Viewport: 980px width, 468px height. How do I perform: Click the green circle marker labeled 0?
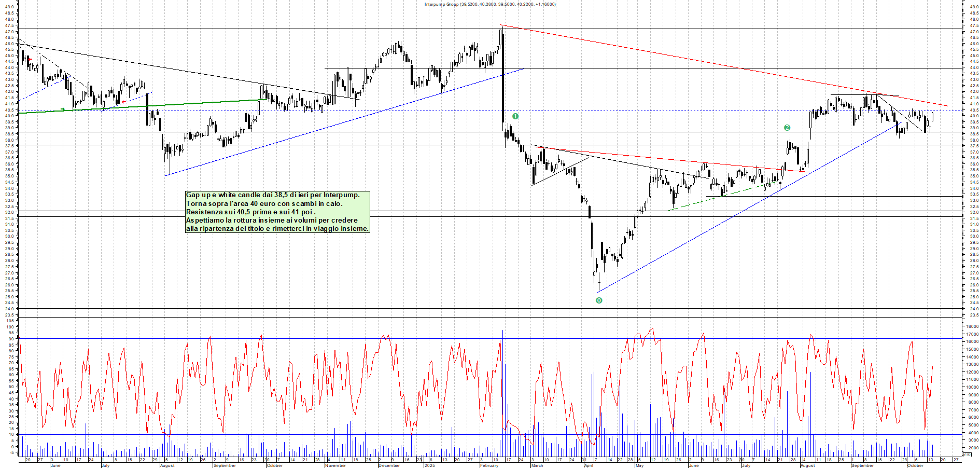599,300
